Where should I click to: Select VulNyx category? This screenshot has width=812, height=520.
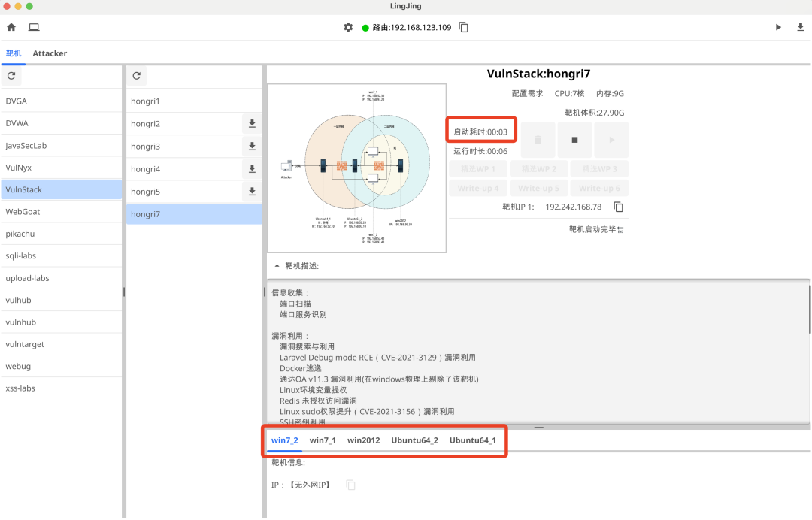pyautogui.click(x=61, y=168)
